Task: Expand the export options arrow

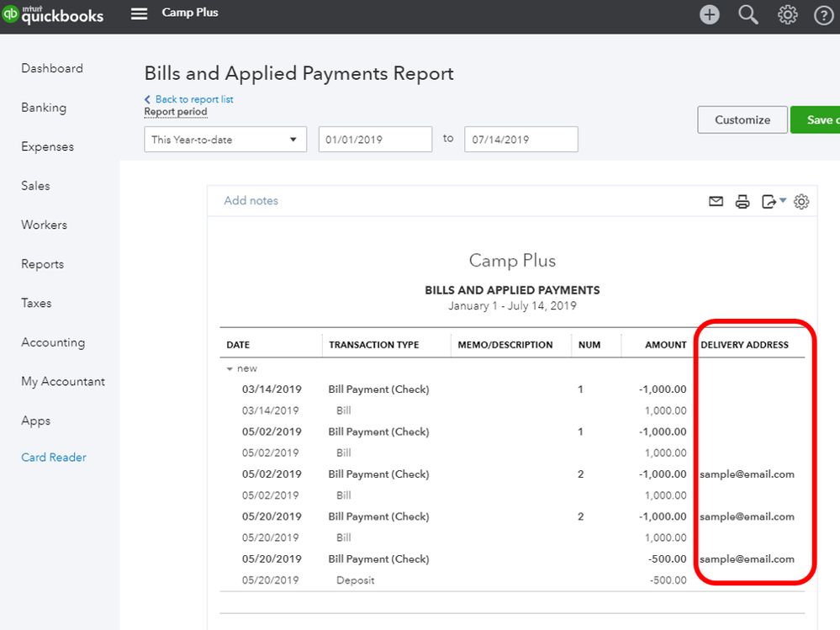Action: tap(783, 200)
